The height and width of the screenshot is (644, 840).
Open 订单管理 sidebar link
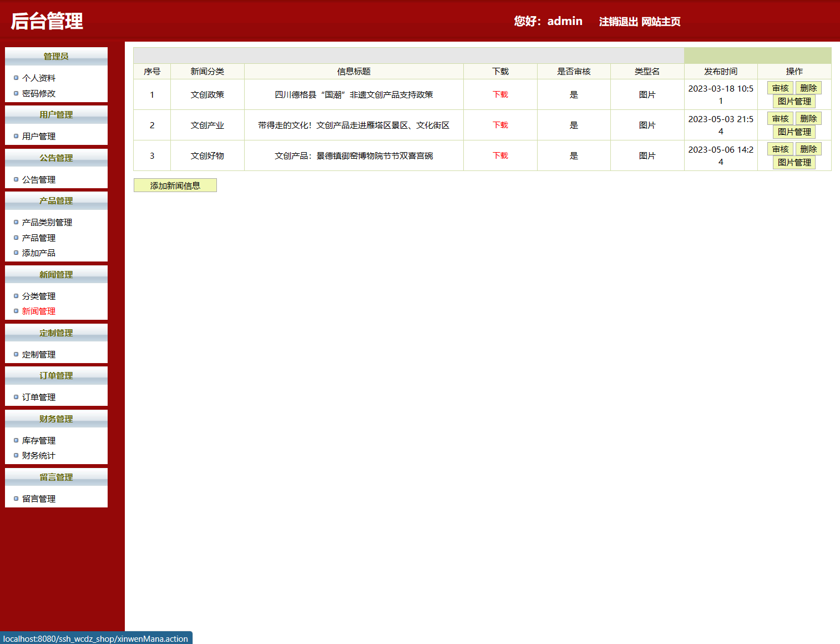[x=39, y=398]
